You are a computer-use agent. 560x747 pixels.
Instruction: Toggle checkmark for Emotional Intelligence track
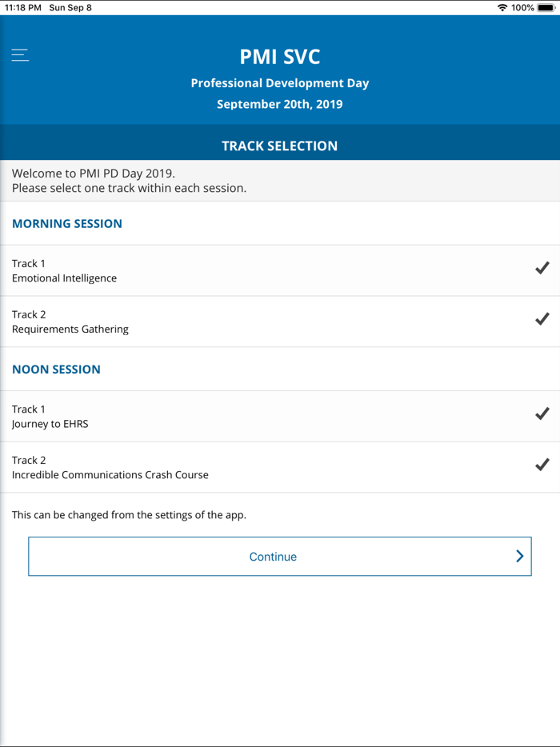[x=542, y=268]
